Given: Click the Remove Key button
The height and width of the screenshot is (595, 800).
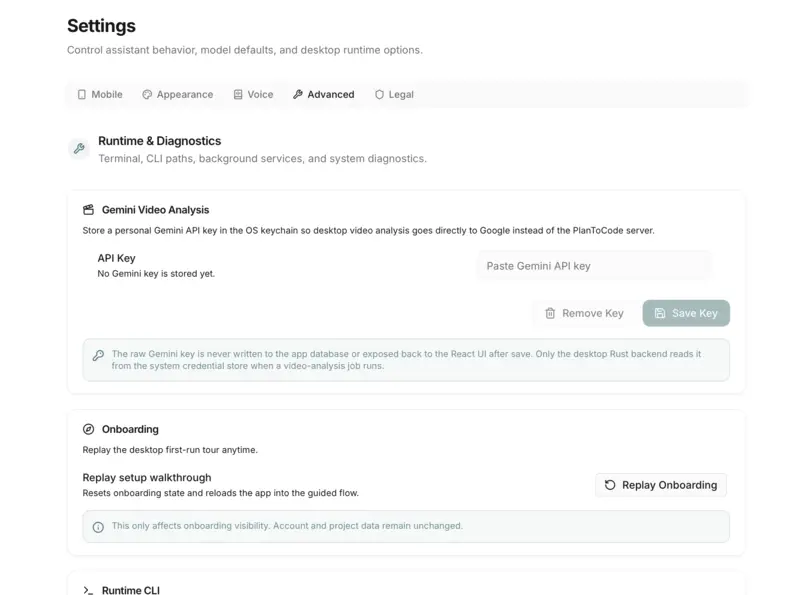Looking at the screenshot, I should [x=583, y=313].
